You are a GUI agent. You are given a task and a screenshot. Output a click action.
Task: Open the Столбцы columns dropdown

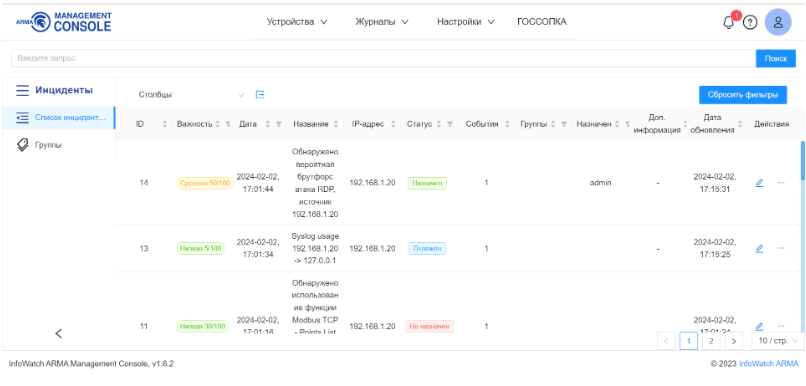(x=191, y=95)
